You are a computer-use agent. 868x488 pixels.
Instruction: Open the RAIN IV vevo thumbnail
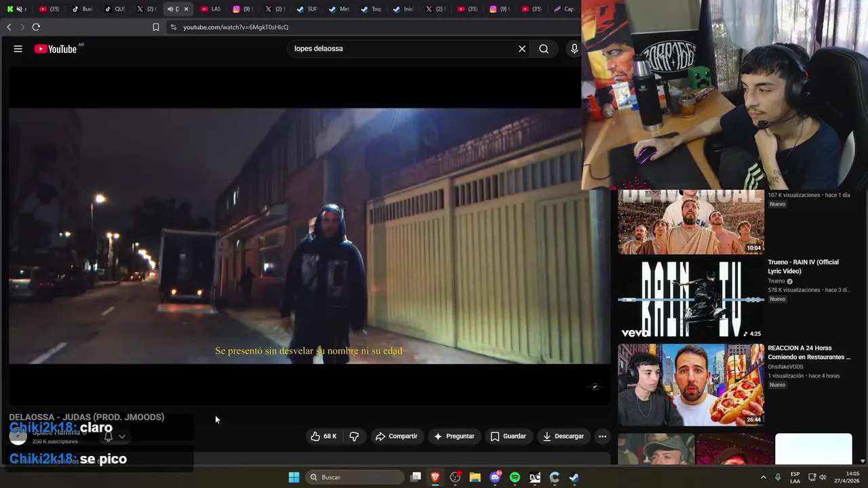tap(690, 299)
